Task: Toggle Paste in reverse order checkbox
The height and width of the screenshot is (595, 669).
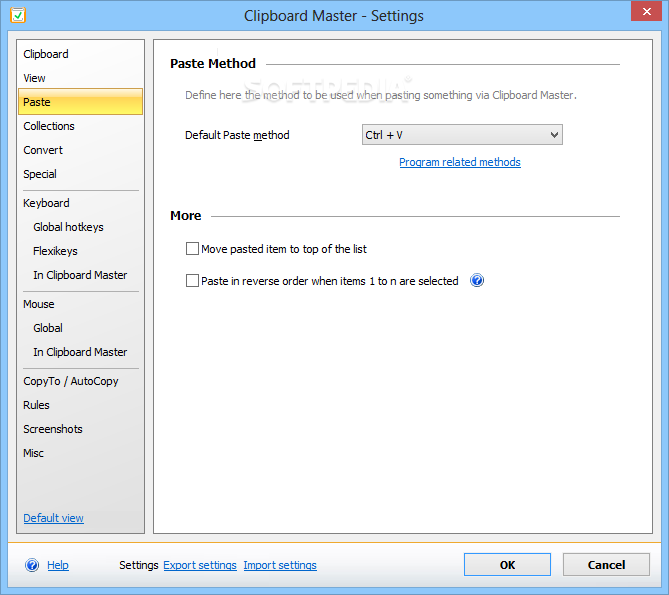Action: 192,281
